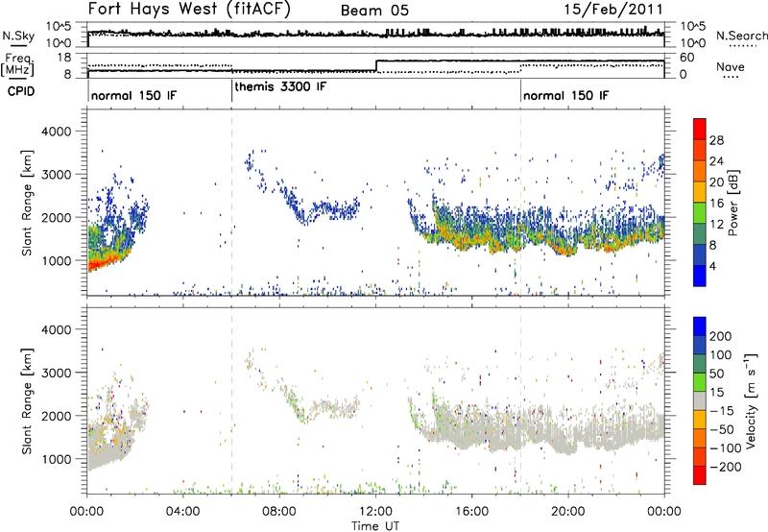Click the "08:00" time axis label

[278, 512]
